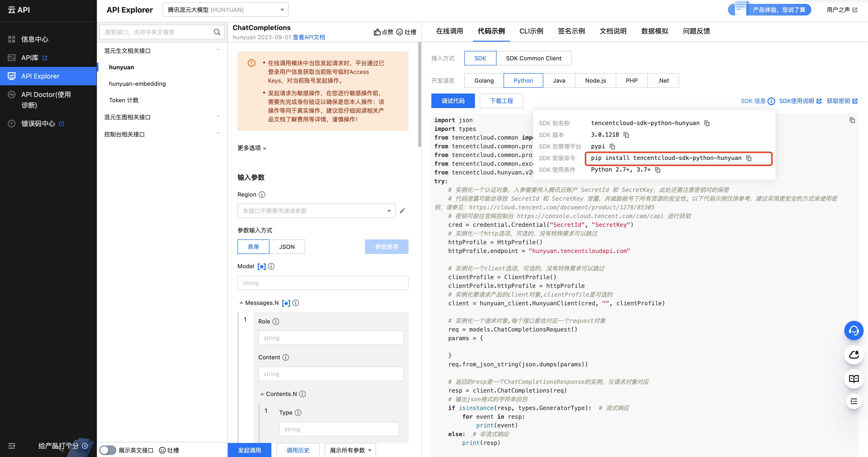The image size is (868, 457).
Task: Switch parameter input to JSON
Action: click(x=287, y=247)
